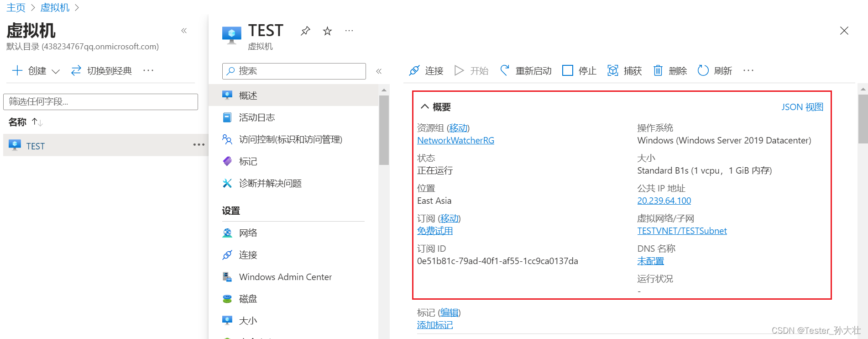Open NetworkWatcherRG resource group link
The width and height of the screenshot is (868, 339).
pyautogui.click(x=455, y=140)
